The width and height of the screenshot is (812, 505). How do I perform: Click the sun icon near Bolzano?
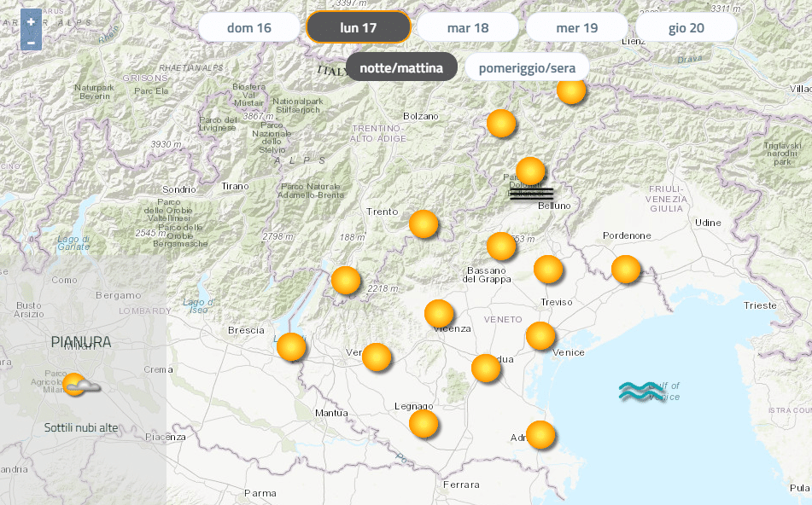501,124
